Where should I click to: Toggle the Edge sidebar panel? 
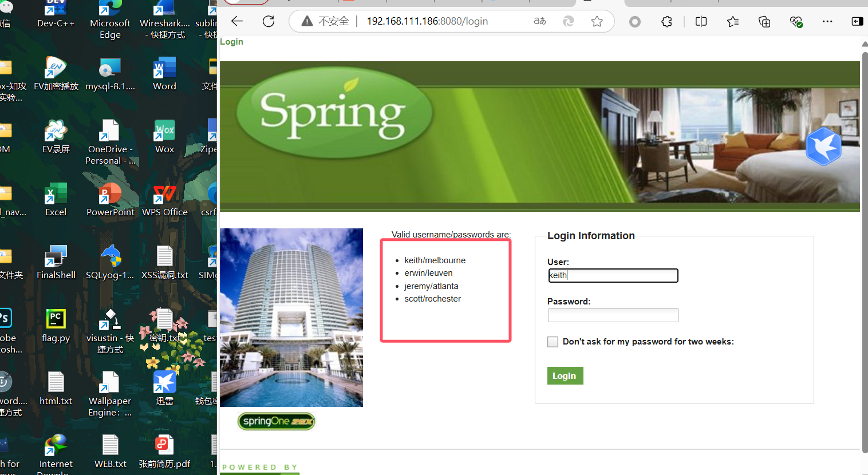857,21
